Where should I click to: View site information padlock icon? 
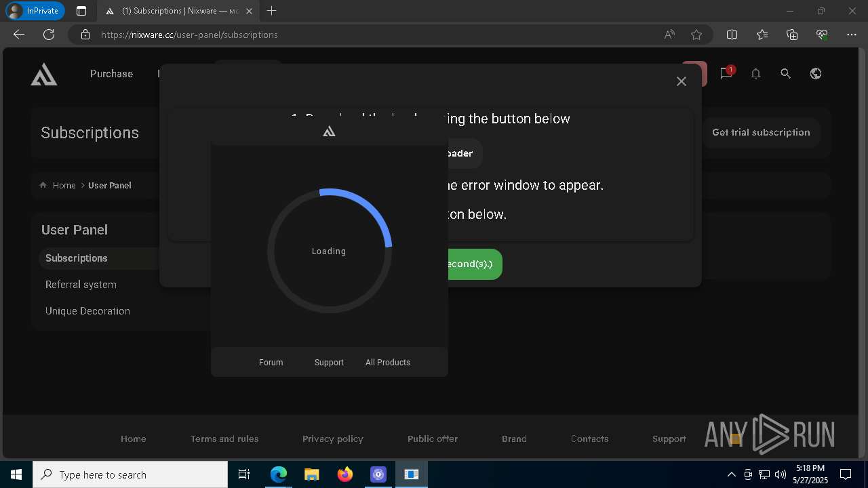pos(85,35)
